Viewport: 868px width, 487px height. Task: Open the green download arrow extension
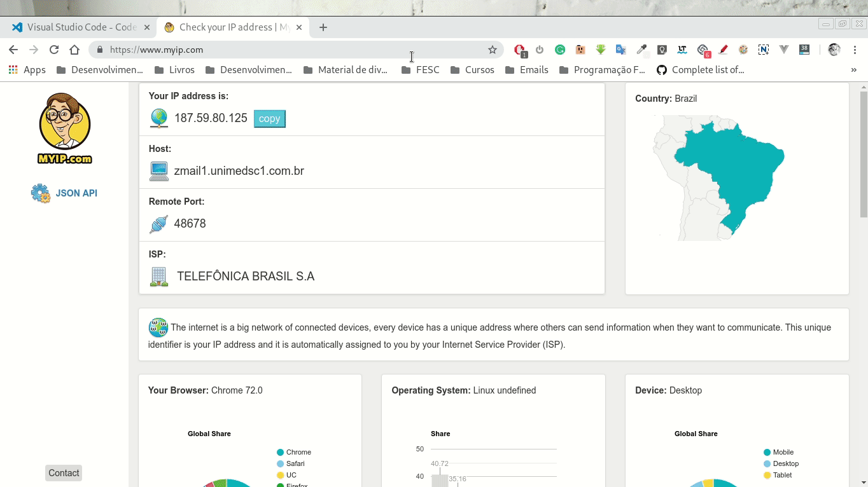coord(601,50)
